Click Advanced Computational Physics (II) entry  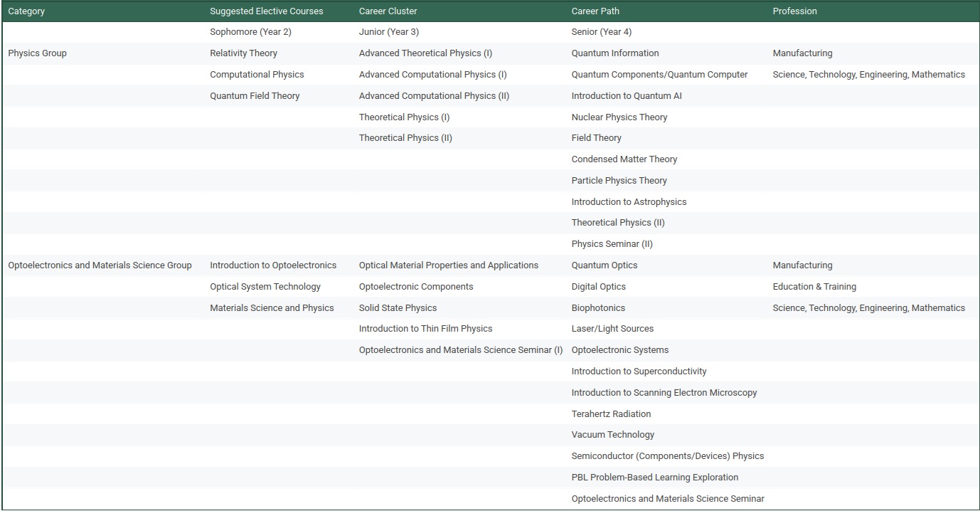(x=434, y=96)
